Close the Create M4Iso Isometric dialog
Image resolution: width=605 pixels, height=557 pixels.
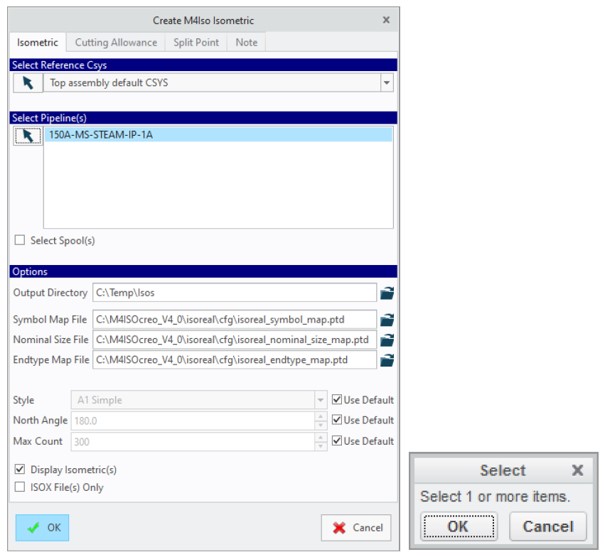click(386, 20)
